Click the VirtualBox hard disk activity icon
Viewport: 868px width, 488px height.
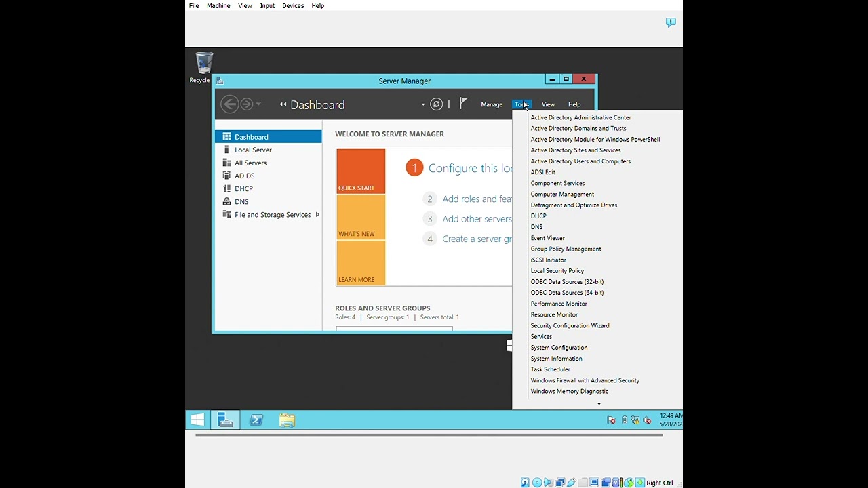[525, 483]
